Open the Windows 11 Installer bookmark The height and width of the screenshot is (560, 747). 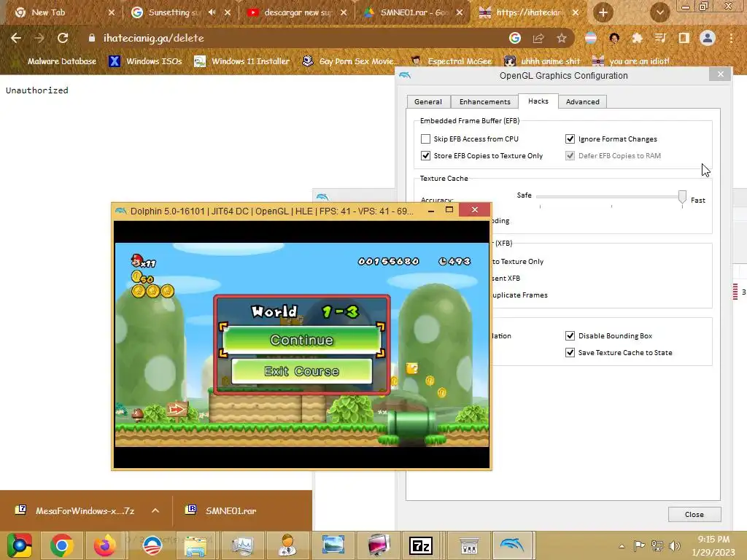click(x=242, y=61)
